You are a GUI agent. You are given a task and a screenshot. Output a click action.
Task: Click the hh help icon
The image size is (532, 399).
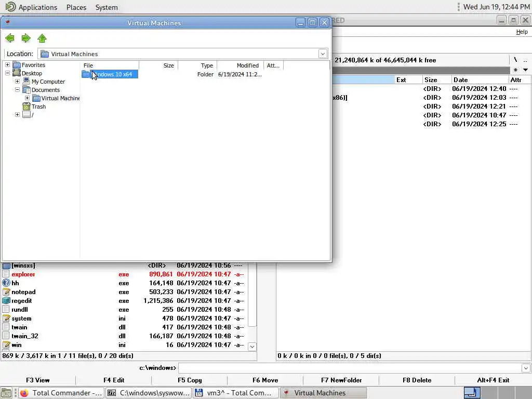click(x=6, y=283)
